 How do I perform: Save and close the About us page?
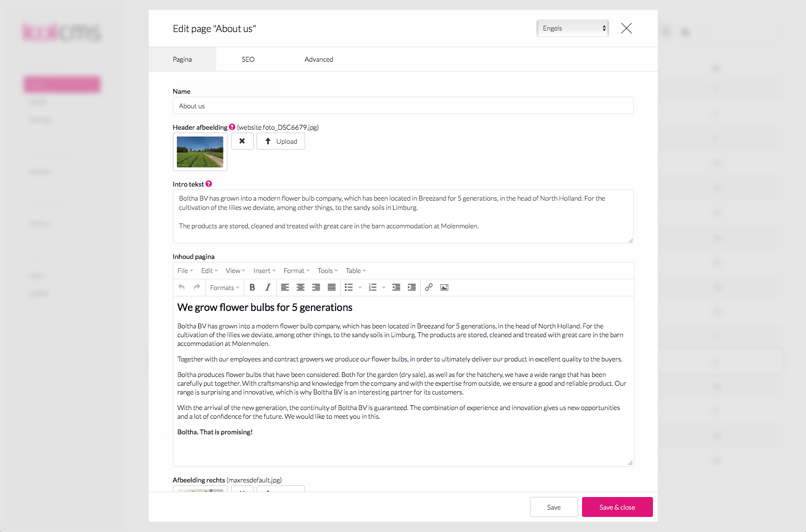[x=617, y=507]
